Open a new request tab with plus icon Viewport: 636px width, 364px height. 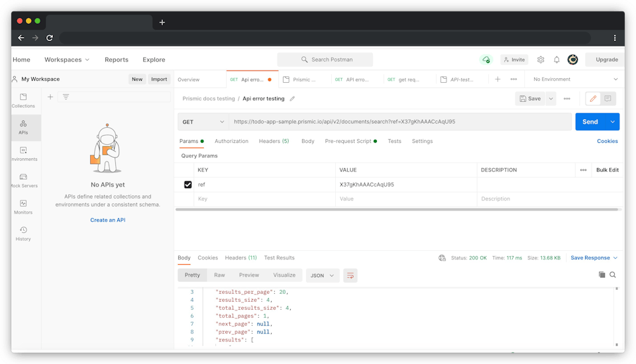click(498, 79)
